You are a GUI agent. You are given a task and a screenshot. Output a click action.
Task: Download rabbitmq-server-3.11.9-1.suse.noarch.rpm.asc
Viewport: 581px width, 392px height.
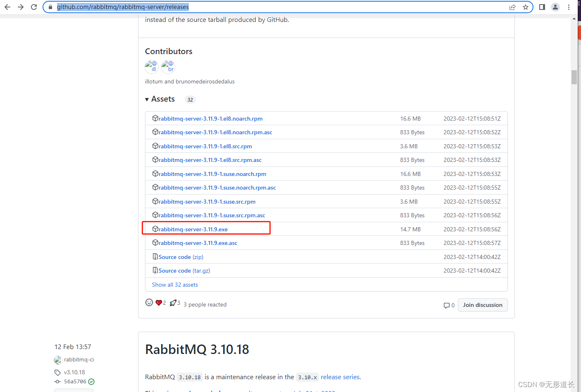click(x=217, y=188)
